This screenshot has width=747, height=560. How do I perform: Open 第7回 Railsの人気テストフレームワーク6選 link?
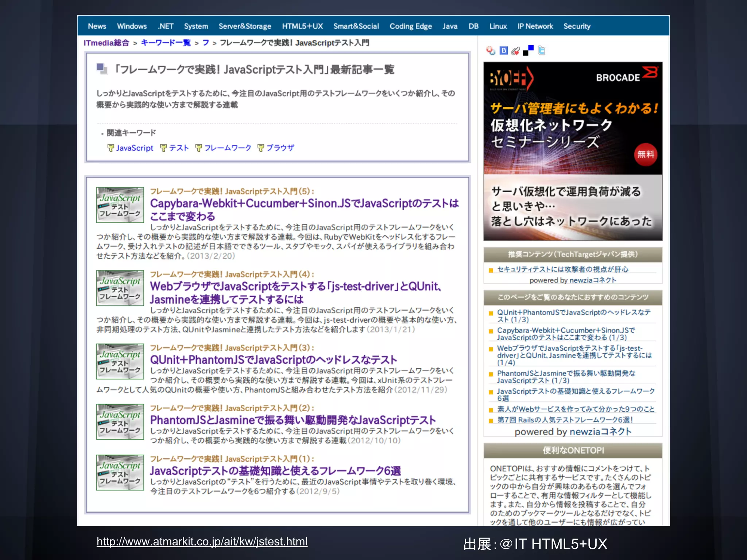tap(565, 420)
